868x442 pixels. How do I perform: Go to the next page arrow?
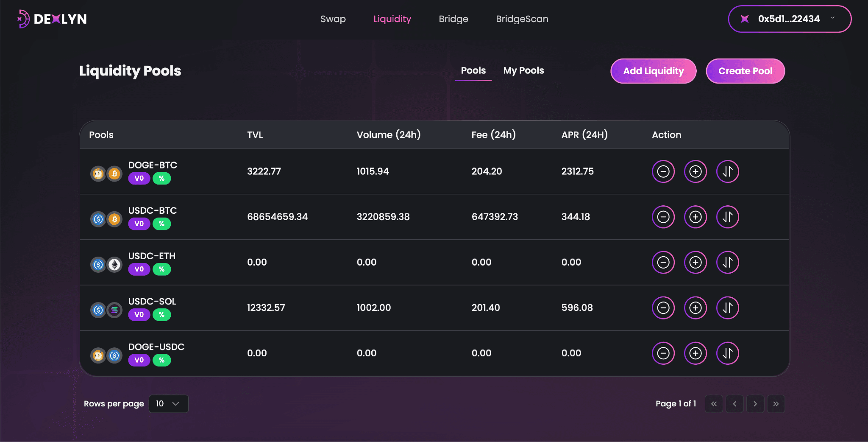click(755, 404)
